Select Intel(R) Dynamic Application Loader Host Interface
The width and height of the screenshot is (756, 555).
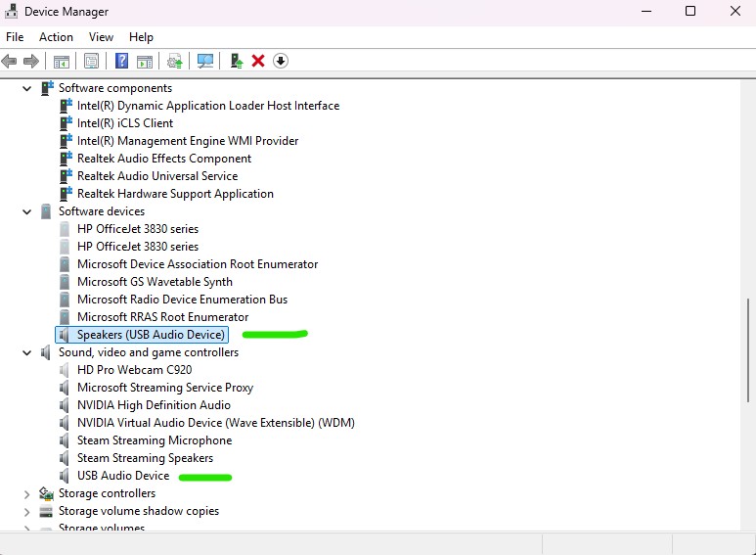pos(207,105)
